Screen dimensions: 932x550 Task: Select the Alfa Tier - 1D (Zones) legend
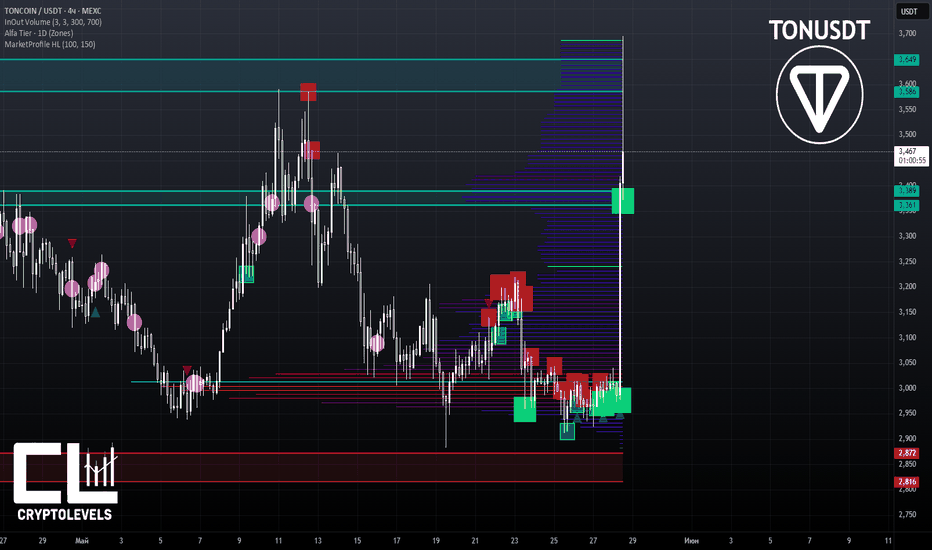(39, 33)
